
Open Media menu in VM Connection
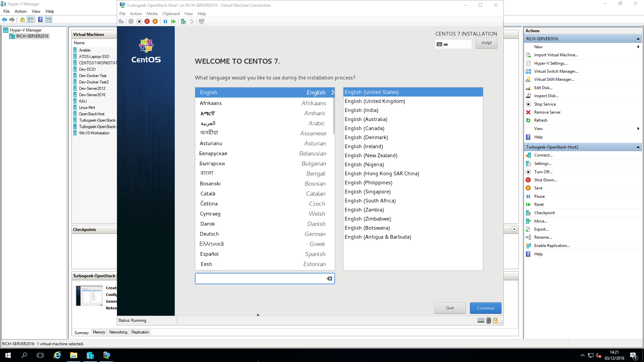(x=152, y=14)
